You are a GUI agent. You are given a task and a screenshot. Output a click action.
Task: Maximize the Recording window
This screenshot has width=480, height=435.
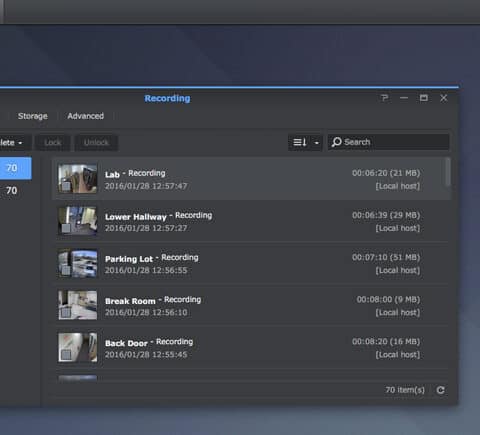[424, 98]
